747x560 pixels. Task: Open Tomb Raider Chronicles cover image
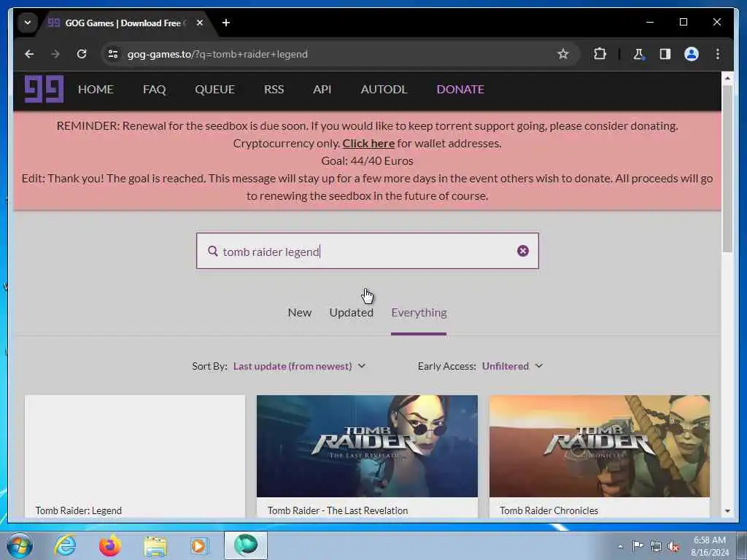coord(600,446)
